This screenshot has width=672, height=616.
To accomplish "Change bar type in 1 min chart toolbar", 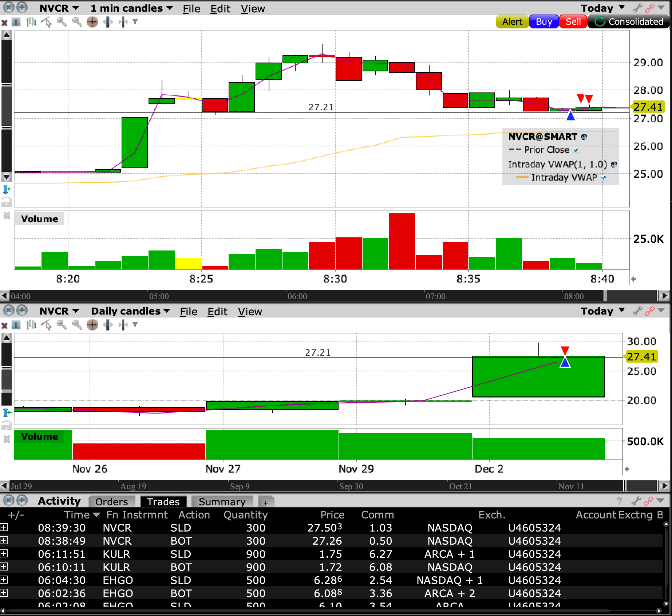I will (31, 22).
